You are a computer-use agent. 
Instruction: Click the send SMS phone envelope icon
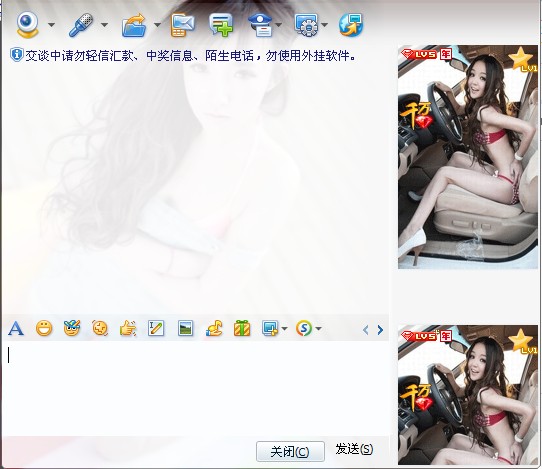[x=183, y=25]
